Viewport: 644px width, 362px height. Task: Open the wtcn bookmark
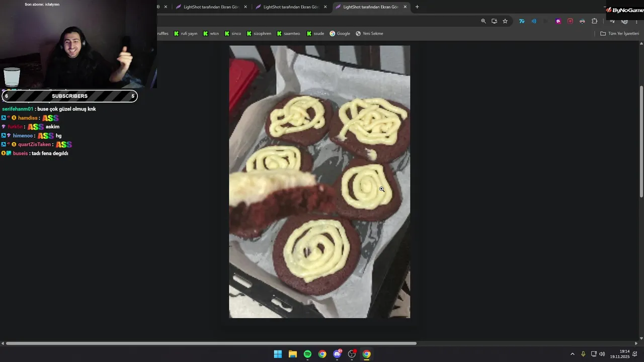[211, 34]
